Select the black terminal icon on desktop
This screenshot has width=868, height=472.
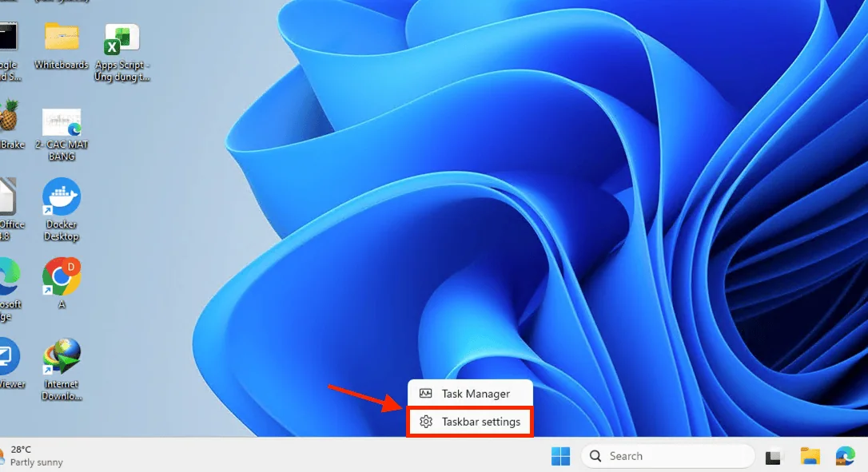pos(7,37)
